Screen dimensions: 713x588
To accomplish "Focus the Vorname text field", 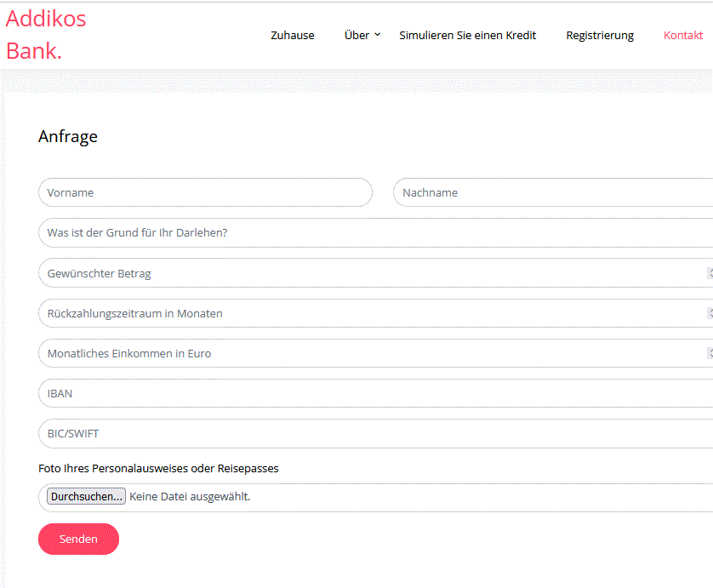I will [x=206, y=193].
